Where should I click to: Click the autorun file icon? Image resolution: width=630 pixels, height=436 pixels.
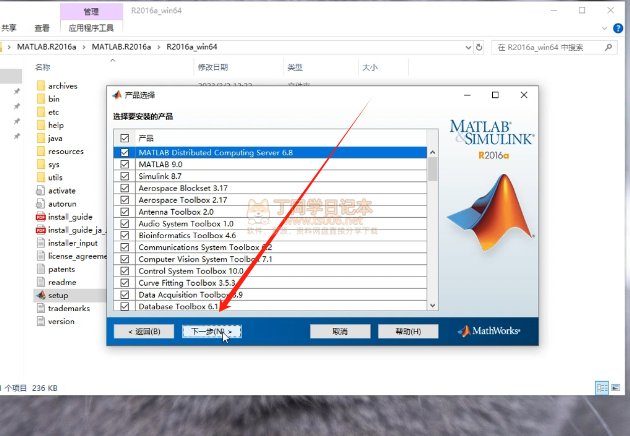[40, 203]
